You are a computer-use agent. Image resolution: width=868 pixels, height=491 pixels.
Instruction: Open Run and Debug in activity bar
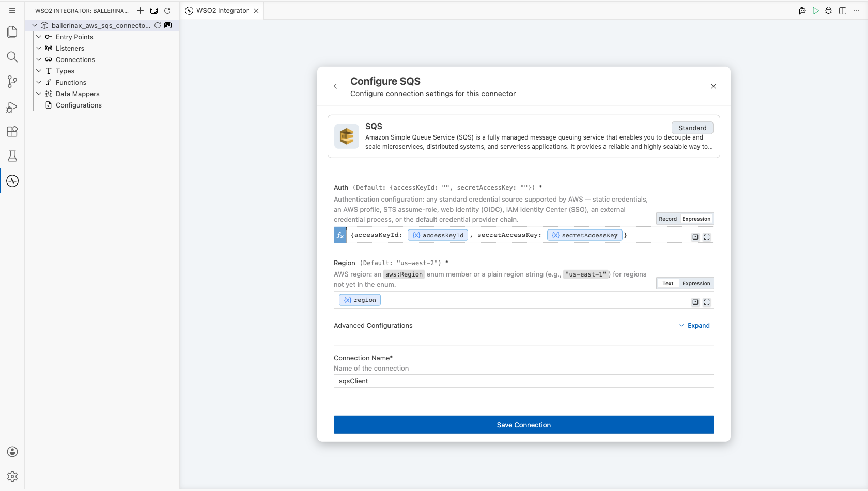[12, 106]
